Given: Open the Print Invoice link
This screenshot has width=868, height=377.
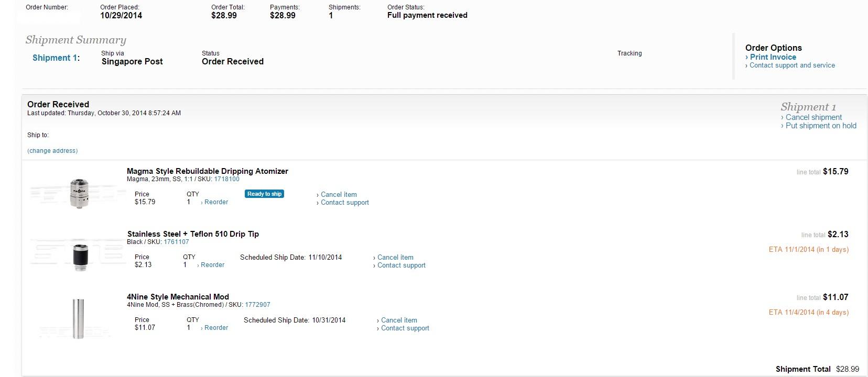Looking at the screenshot, I should click(x=773, y=57).
